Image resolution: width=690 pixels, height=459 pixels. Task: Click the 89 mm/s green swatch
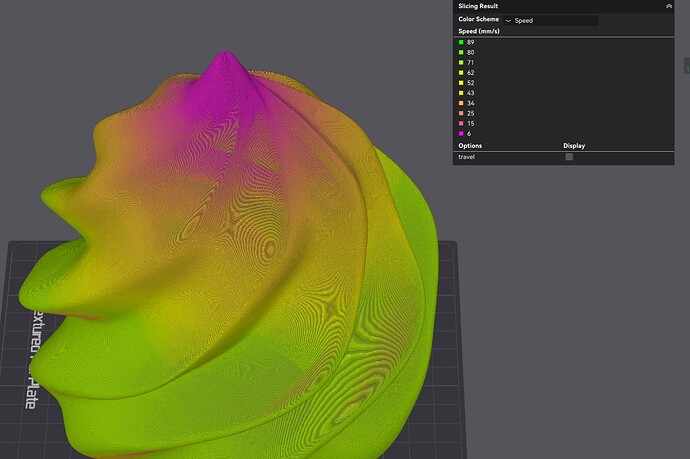461,42
